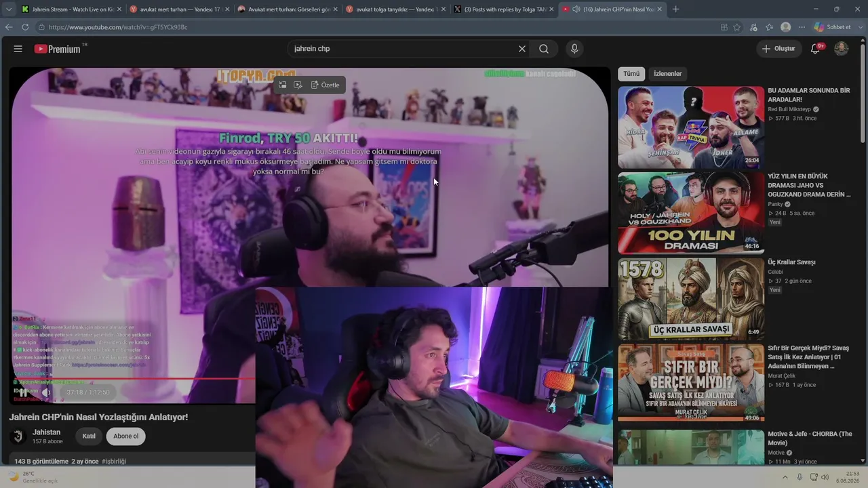The width and height of the screenshot is (868, 488).
Task: Reload the page with the refresh icon
Action: point(25,27)
